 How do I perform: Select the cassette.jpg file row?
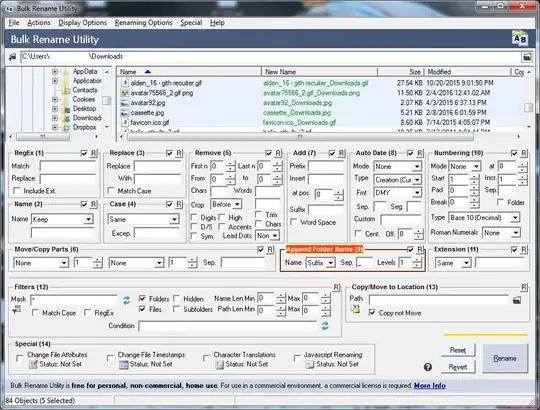[320, 113]
